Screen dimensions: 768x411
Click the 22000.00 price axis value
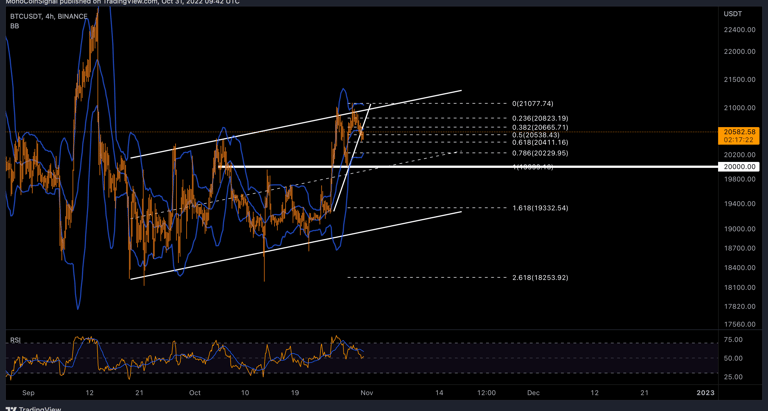(x=738, y=52)
